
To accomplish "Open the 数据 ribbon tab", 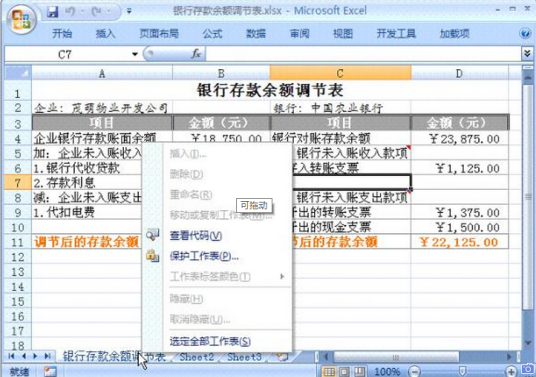I will 256,33.
